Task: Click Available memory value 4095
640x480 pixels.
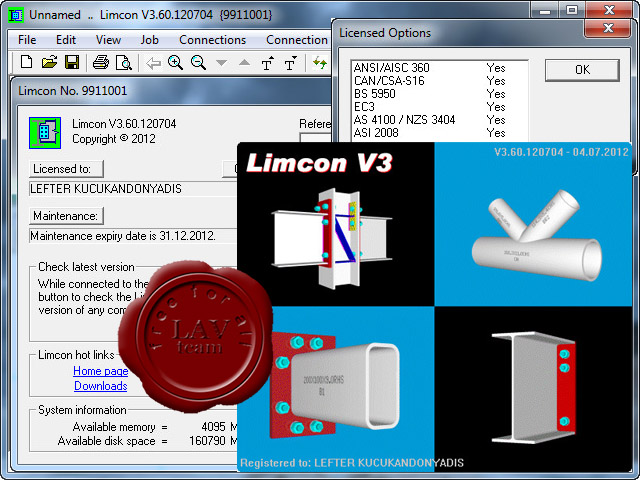Action: [x=213, y=427]
